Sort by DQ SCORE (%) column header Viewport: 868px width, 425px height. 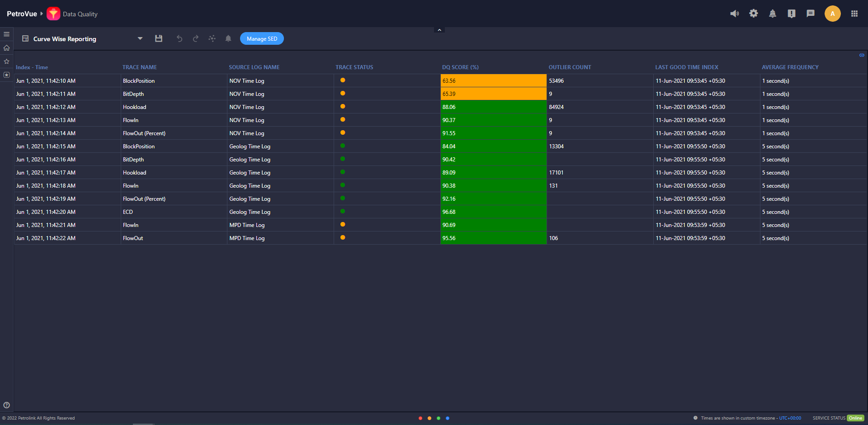click(460, 67)
